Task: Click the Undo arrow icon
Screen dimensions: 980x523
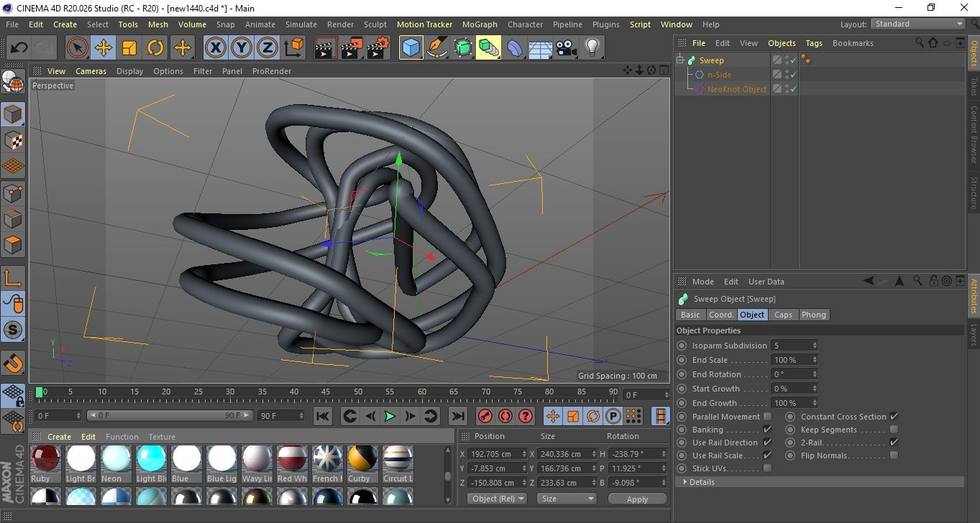Action: click(19, 48)
